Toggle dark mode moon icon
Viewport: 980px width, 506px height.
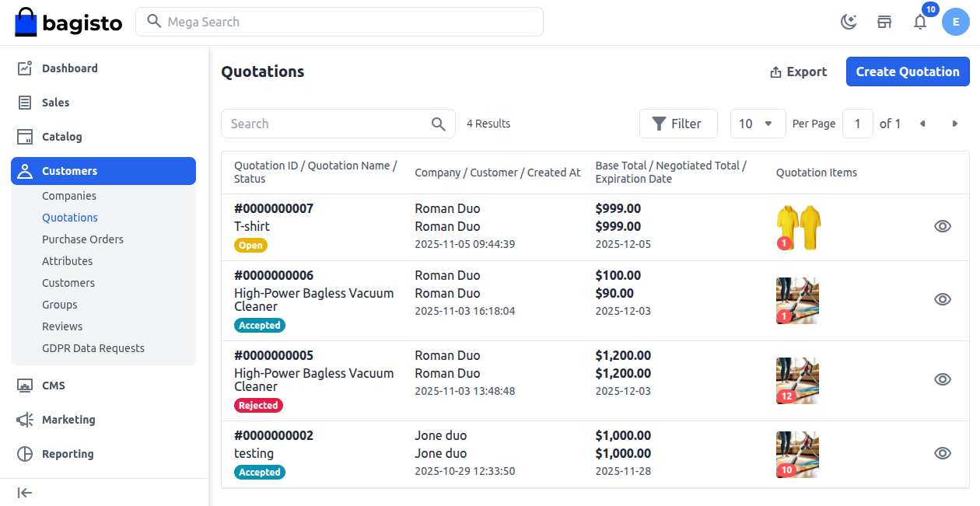849,22
